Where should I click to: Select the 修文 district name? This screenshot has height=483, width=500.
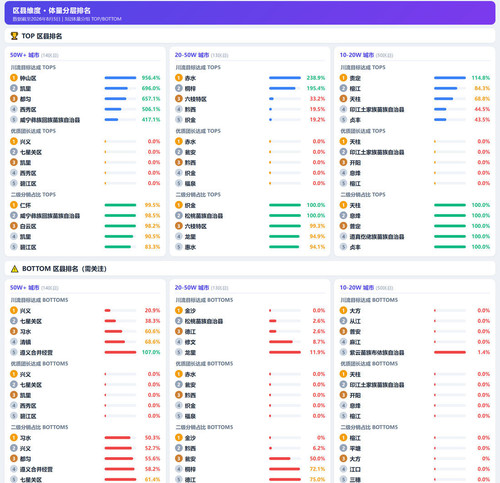pyautogui.click(x=190, y=342)
